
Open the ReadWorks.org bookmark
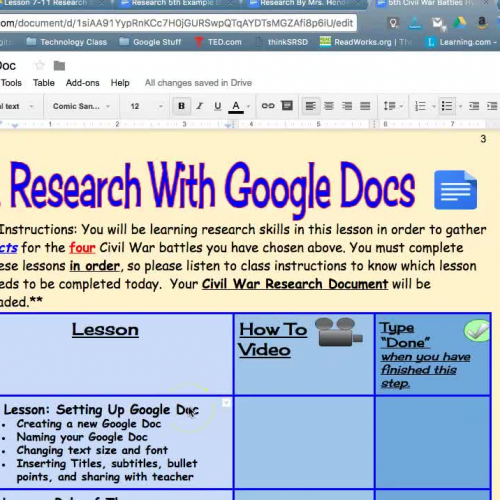(366, 42)
